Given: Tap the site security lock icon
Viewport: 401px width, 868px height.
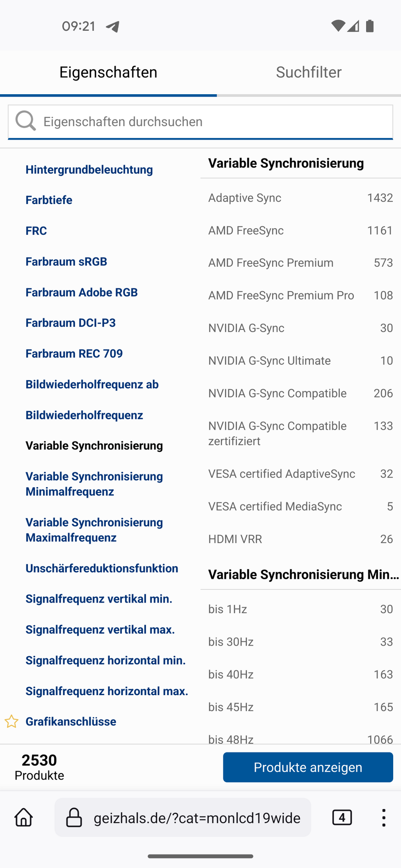Looking at the screenshot, I should (74, 818).
